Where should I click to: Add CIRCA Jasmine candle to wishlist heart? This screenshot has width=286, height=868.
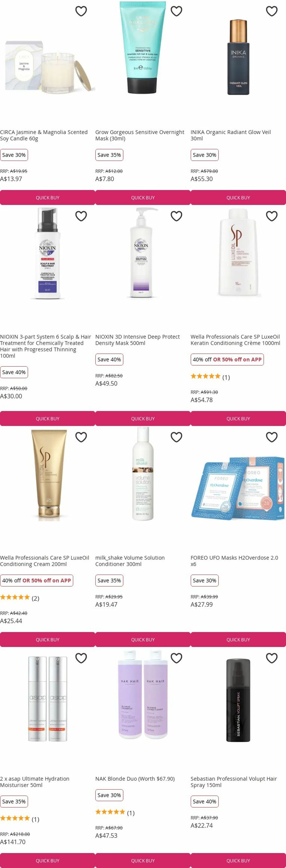point(81,11)
